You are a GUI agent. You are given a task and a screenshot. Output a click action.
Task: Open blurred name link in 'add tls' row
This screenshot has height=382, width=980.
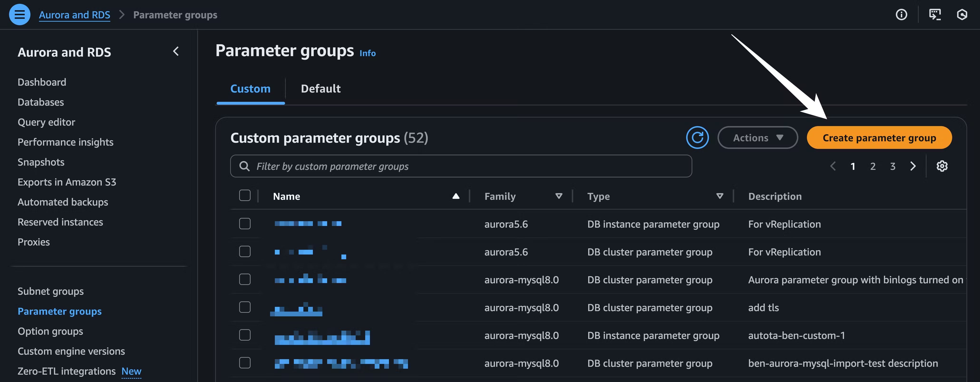(x=296, y=309)
